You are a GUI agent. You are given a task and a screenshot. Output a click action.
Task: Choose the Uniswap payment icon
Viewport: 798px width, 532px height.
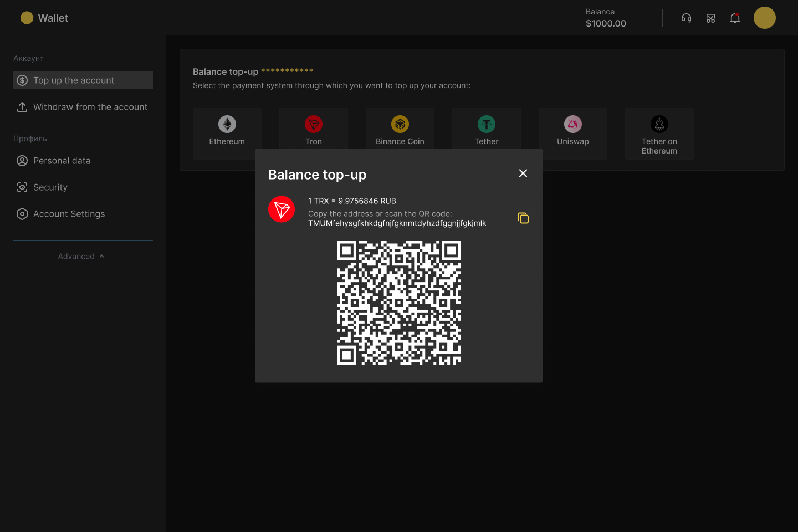pyautogui.click(x=572, y=124)
